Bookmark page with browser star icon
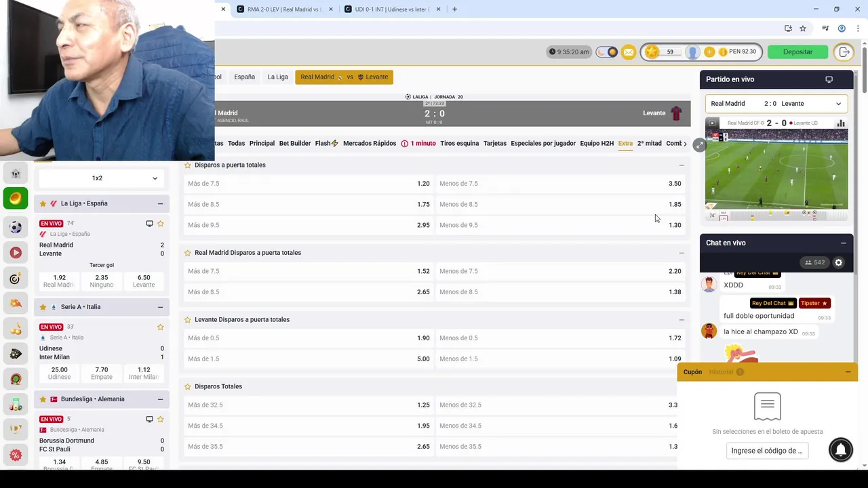Viewport: 868px width, 488px height. pos(803,28)
